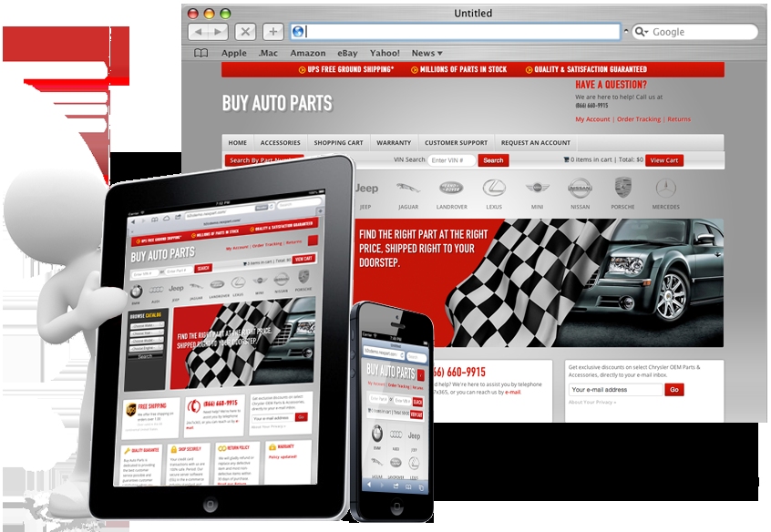Click the Google search magnifier icon
Screen dimensions: 771x532
tap(641, 32)
